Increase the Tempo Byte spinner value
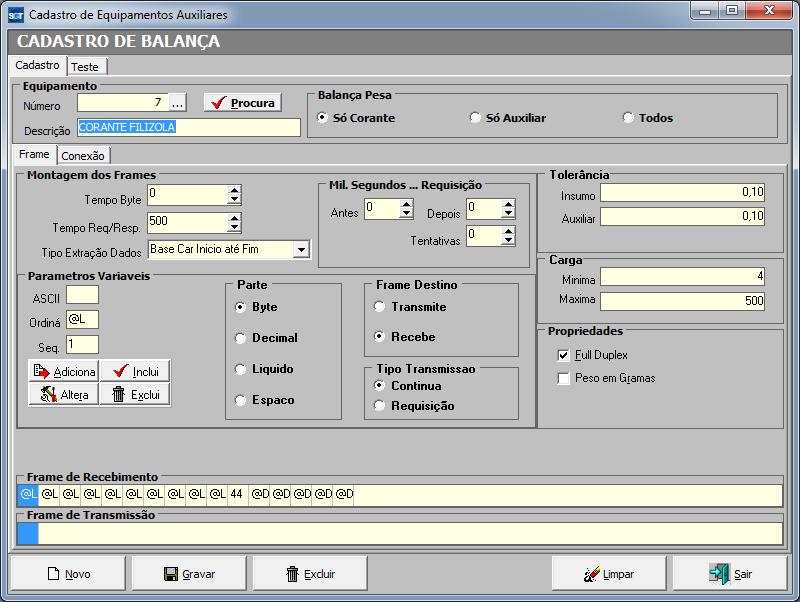800x602 pixels. pos(234,190)
